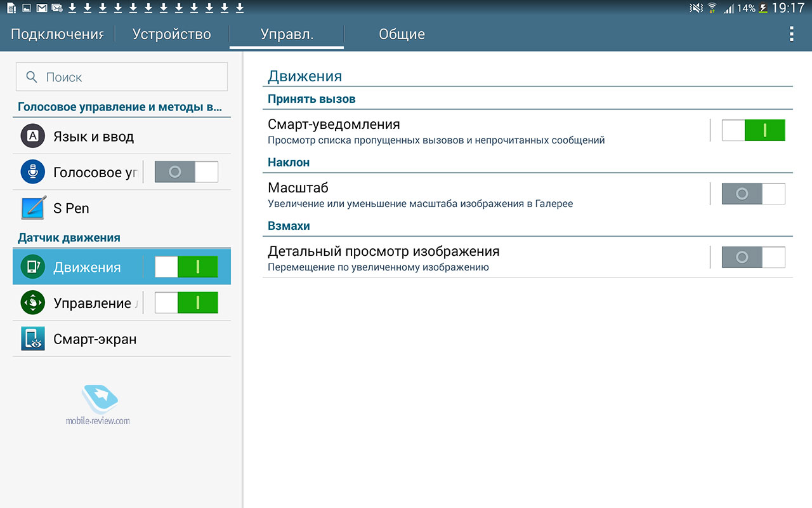Screen dimensions: 812x508
Task: Tap the battery status icon
Action: point(763,8)
